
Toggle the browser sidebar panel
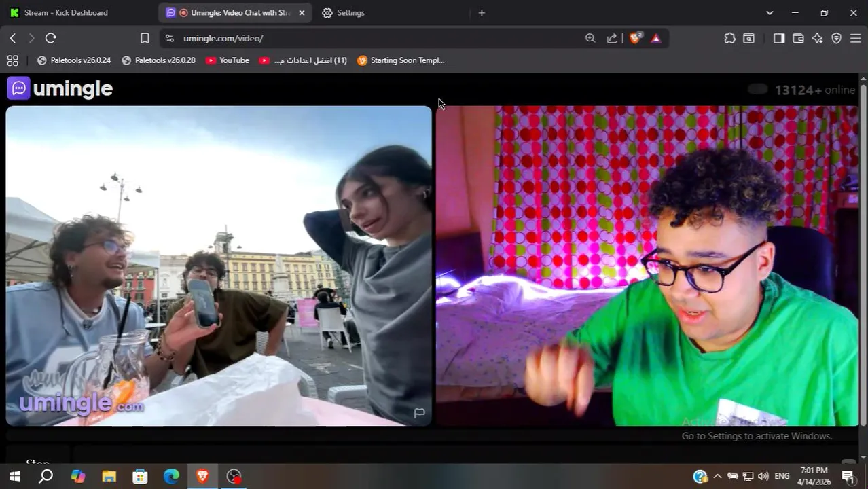[779, 39]
